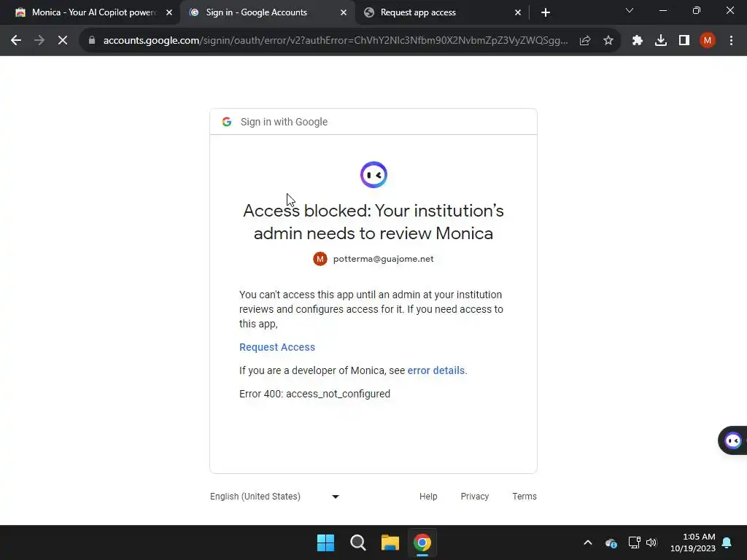Open the Extensions puzzle menu
Screen dimensions: 747x560
[638, 41]
